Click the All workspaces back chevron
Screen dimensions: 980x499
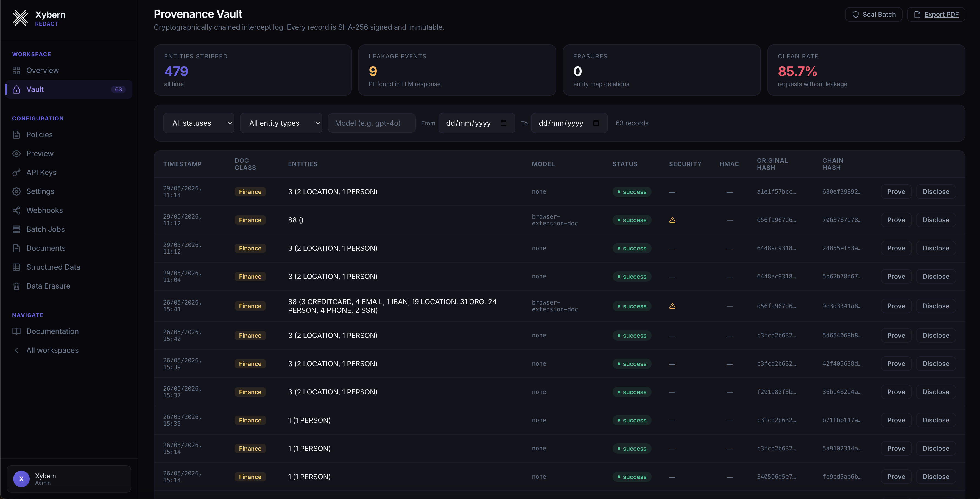click(x=16, y=350)
